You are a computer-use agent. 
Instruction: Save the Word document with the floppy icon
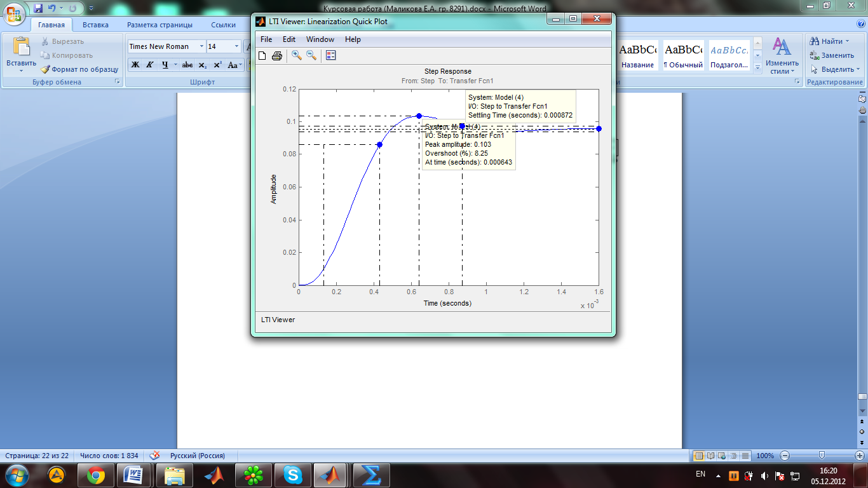coord(38,8)
